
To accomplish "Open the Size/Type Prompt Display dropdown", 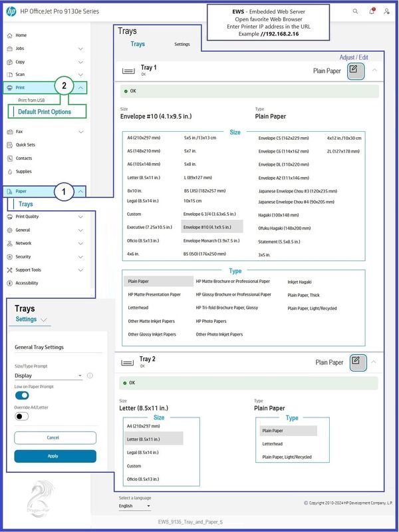I will click(x=48, y=376).
